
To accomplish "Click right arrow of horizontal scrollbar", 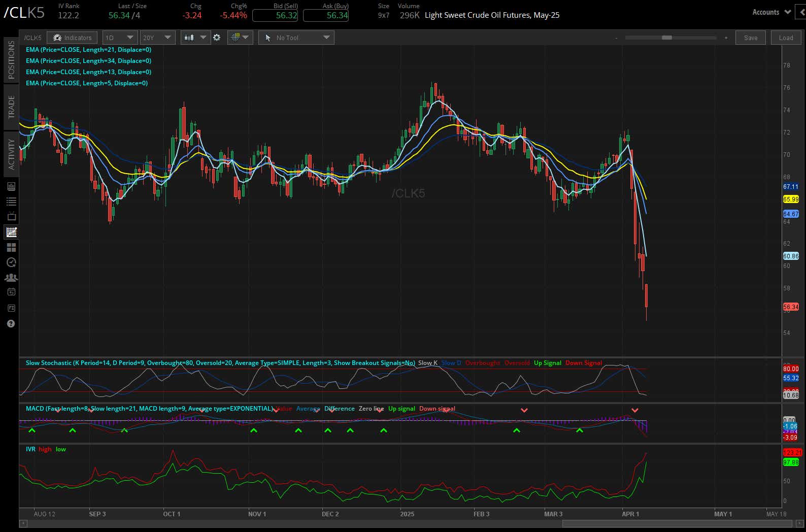I will (800, 523).
